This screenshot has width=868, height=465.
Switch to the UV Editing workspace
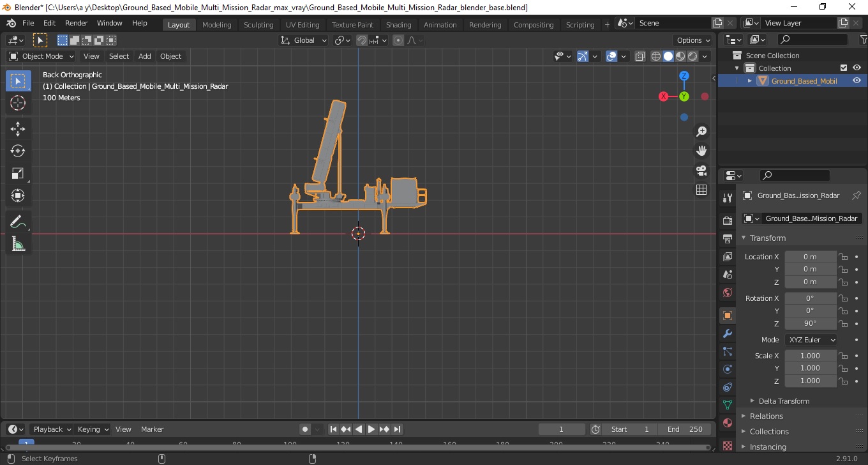tap(303, 25)
